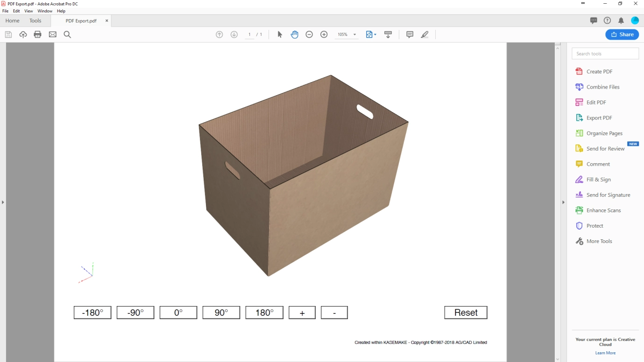
Task: Zoom out with the minus circle icon
Action: 309,35
